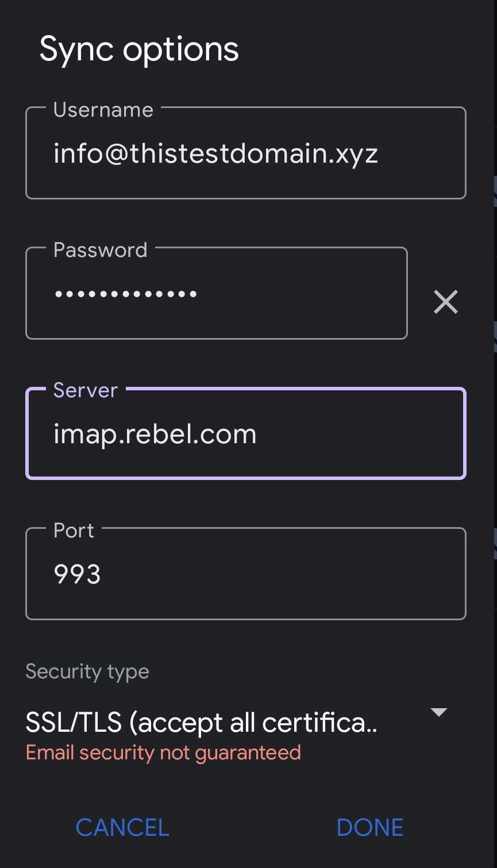The image size is (497, 868).
Task: Place cursor on port value 993
Action: (x=77, y=574)
